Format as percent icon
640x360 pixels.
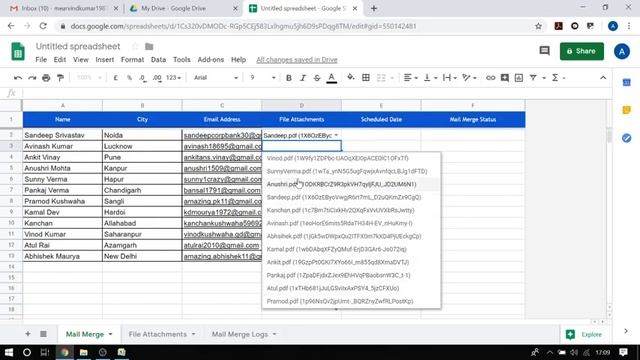[129, 78]
